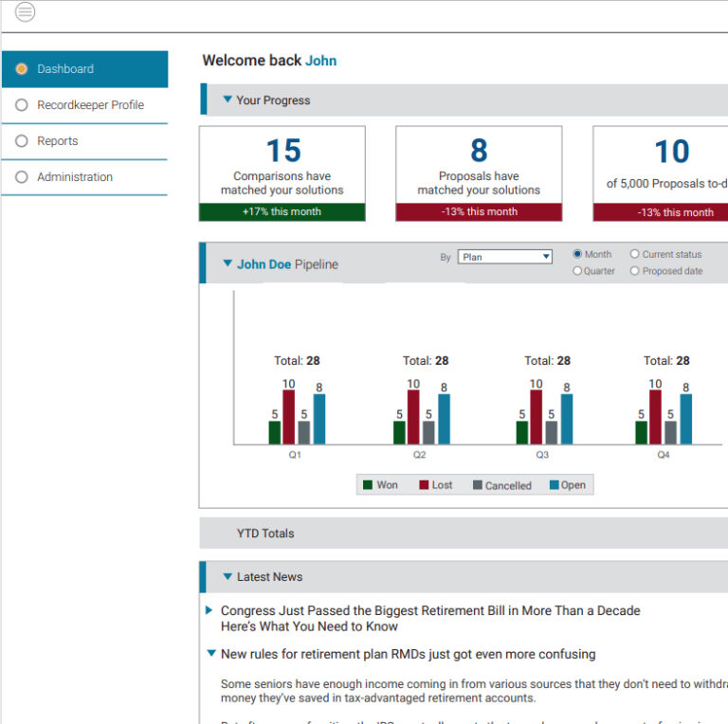Collapse the Your Progress section

(227, 100)
